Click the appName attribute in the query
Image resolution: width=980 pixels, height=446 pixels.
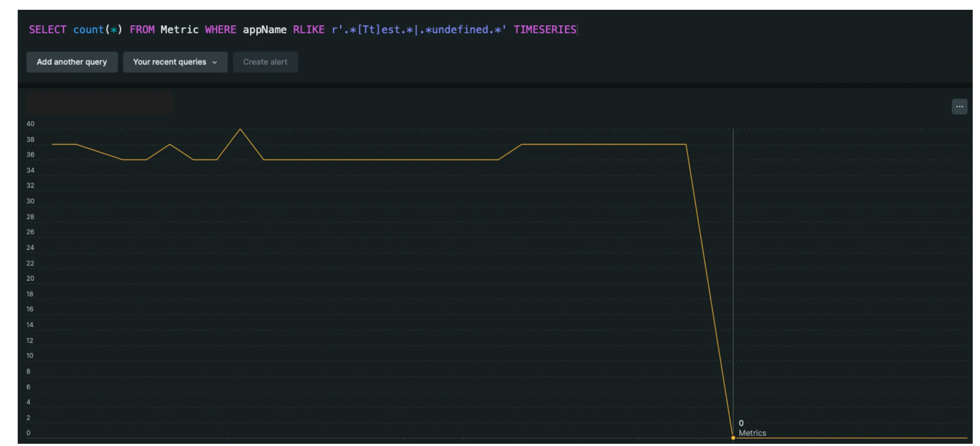click(264, 30)
